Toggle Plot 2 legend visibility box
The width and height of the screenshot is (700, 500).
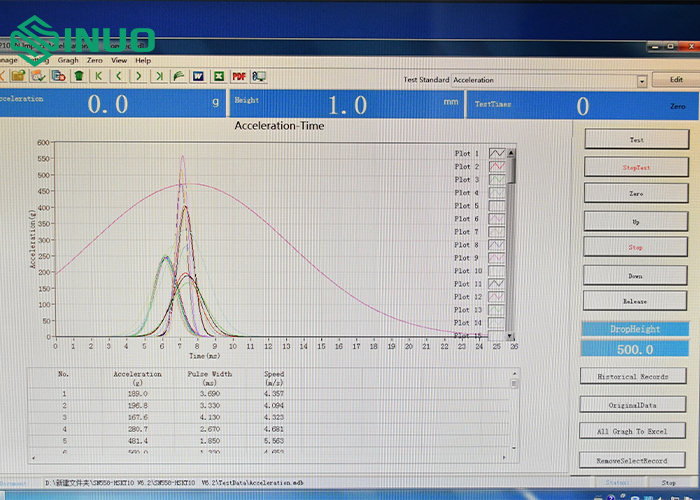pyautogui.click(x=496, y=166)
